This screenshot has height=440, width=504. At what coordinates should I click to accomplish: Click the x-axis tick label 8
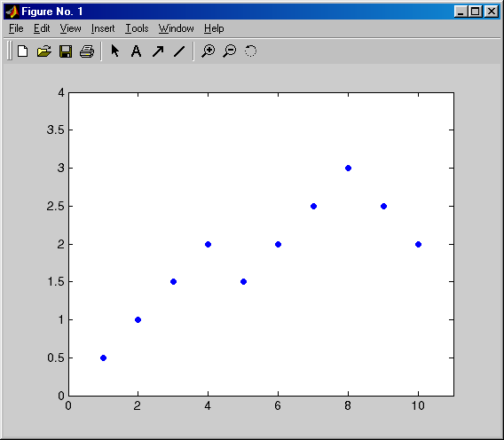[x=348, y=406]
